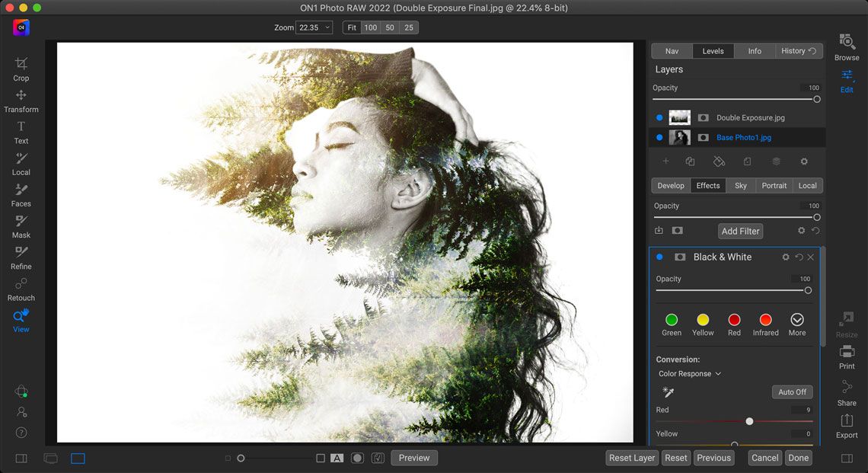
Task: Toggle visibility of Double Exposure.jpg layer
Action: tap(659, 117)
